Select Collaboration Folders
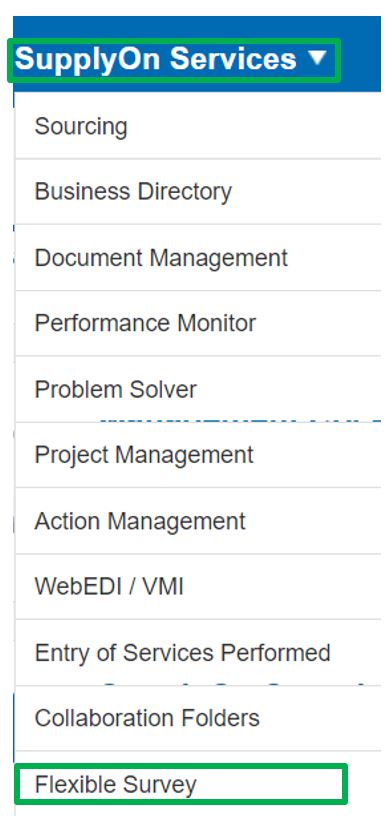 [198, 718]
